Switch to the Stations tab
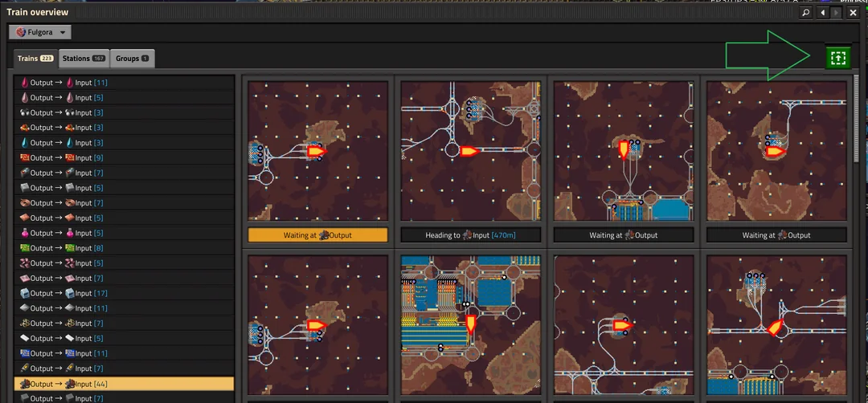The width and height of the screenshot is (868, 403). [84, 59]
